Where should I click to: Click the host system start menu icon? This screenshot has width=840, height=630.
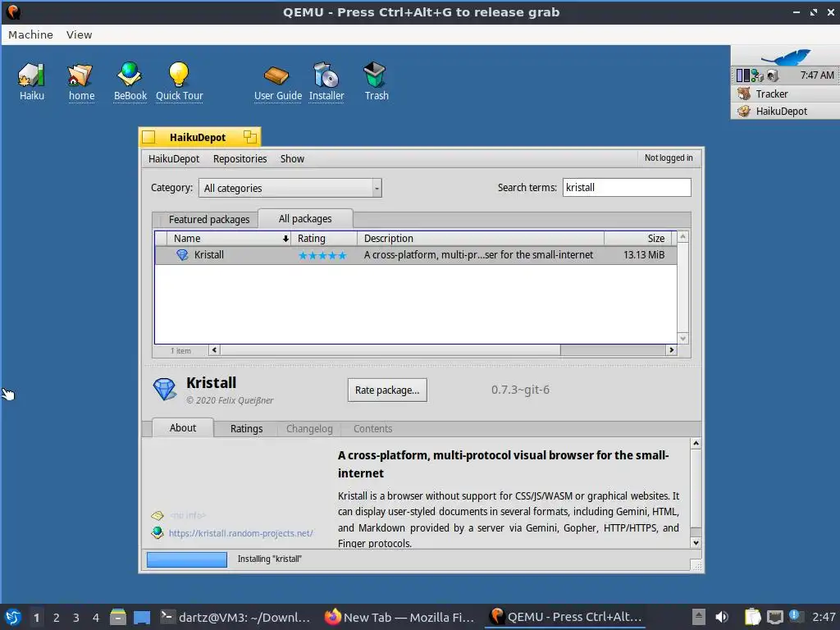point(13,617)
